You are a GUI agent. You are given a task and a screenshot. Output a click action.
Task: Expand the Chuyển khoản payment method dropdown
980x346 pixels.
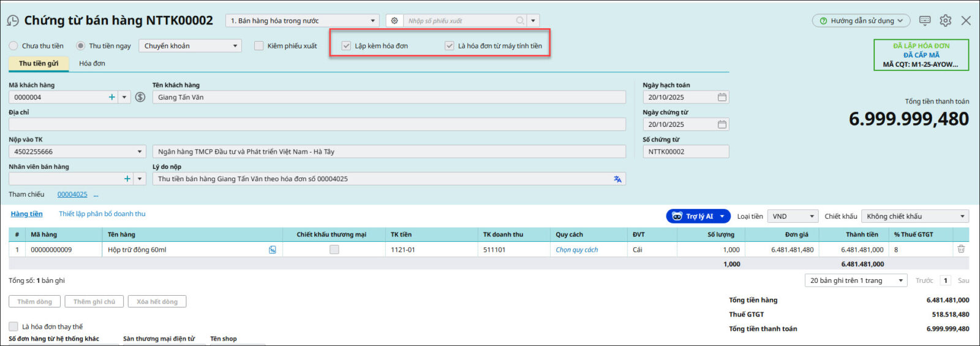pyautogui.click(x=235, y=46)
